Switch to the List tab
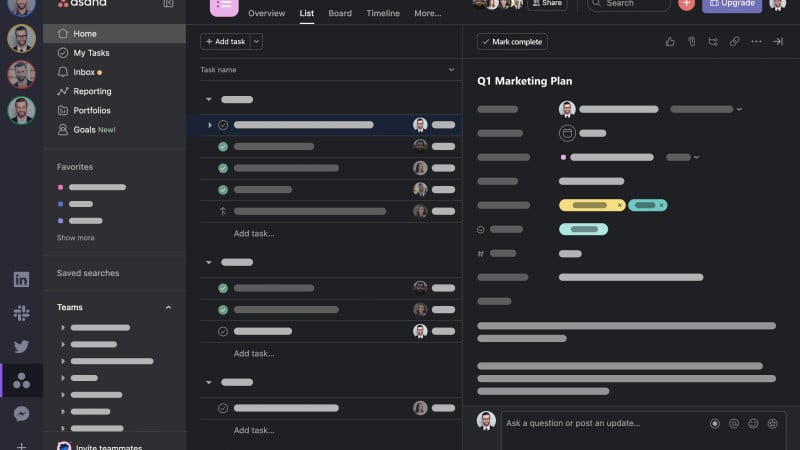 tap(307, 13)
